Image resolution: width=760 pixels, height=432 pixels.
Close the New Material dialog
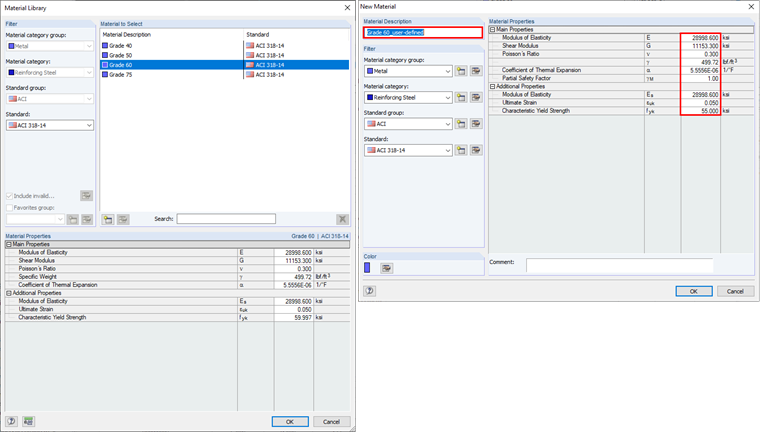[x=751, y=6]
